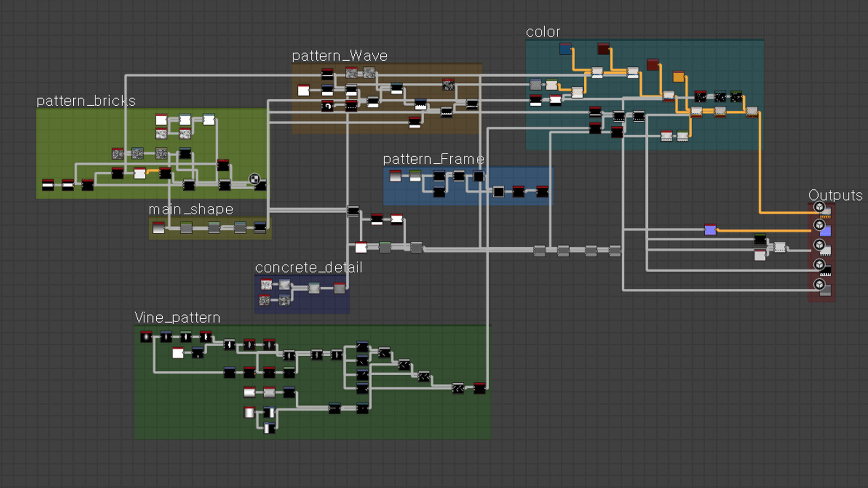The height and width of the screenshot is (488, 868).
Task: Click the color frame title
Action: click(543, 32)
